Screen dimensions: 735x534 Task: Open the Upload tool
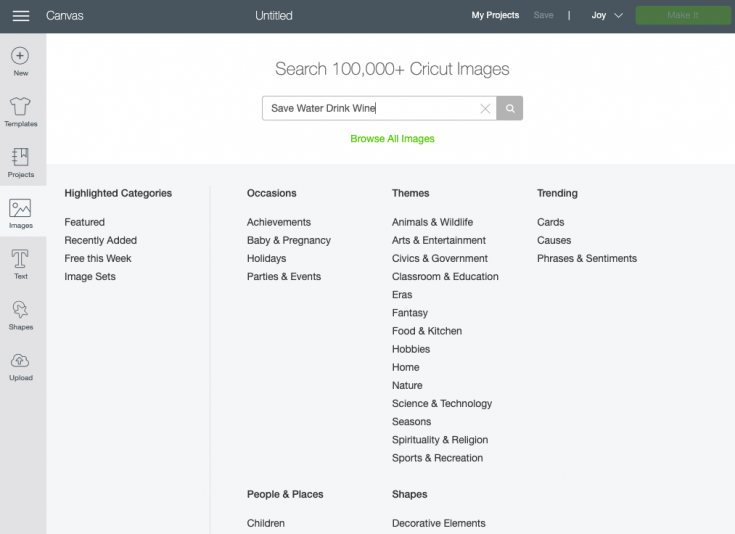tap(21, 367)
